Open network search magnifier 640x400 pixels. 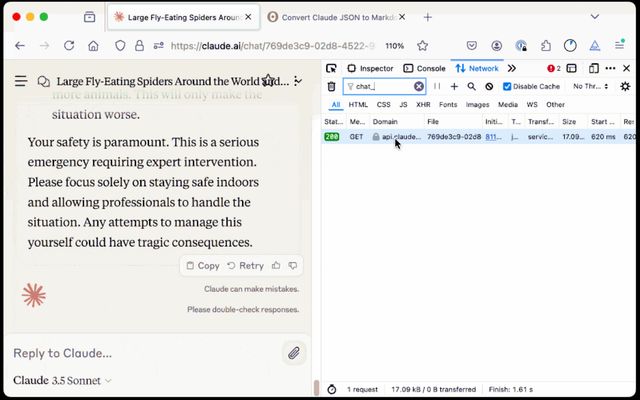pyautogui.click(x=471, y=86)
